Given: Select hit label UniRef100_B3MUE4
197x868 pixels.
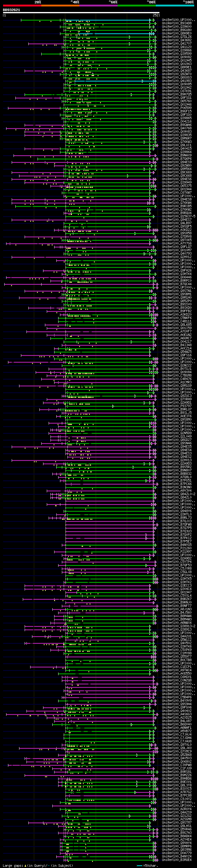Looking at the screenshot, I should tap(177, 860).
